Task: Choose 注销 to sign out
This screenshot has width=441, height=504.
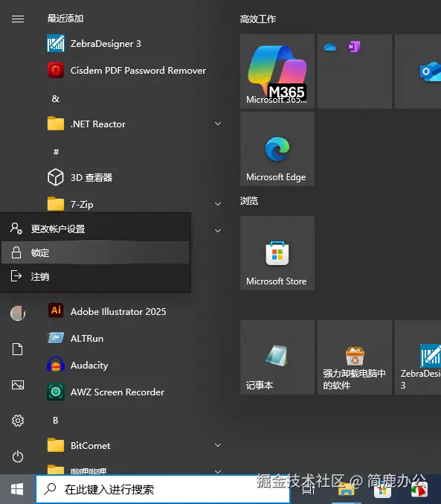Action: pos(95,276)
